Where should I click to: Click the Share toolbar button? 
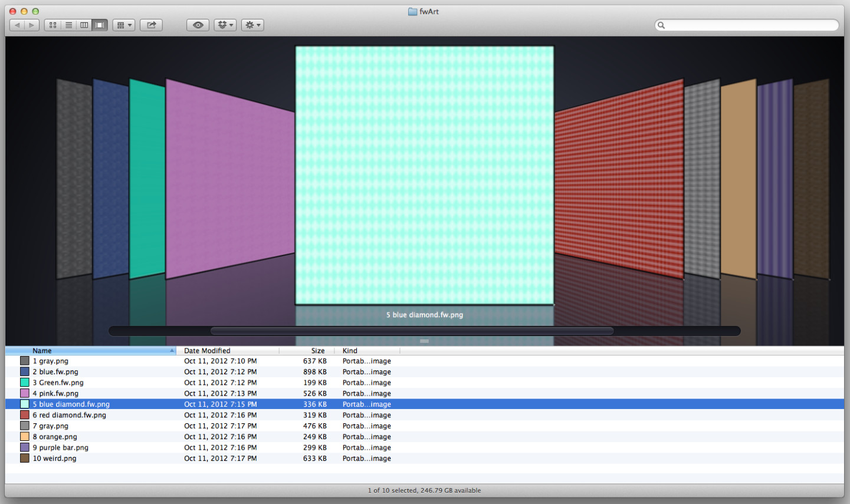151,25
